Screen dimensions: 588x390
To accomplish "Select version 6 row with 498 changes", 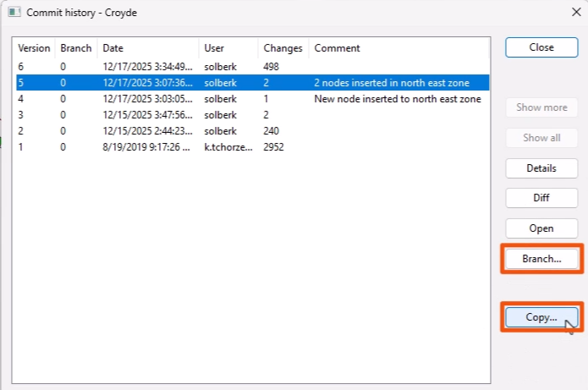I will point(252,67).
